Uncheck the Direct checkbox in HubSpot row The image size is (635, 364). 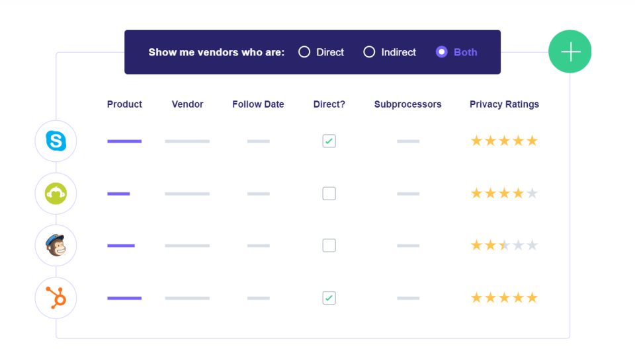(329, 298)
